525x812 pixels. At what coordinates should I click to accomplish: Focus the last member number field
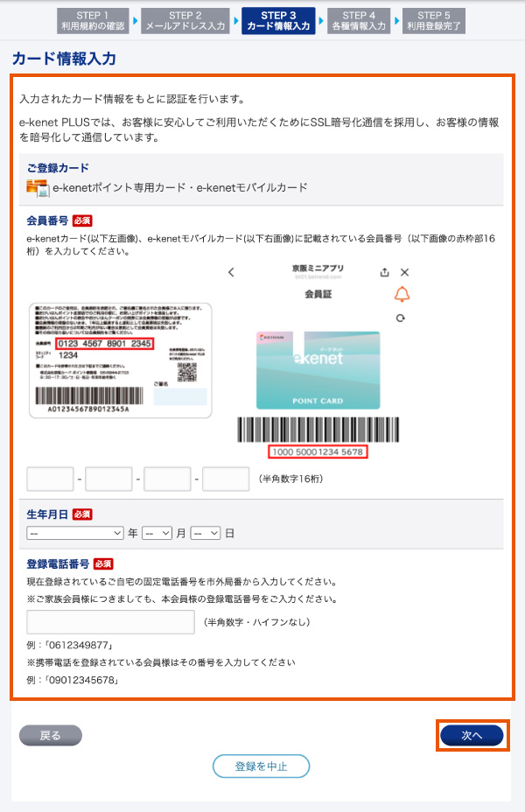tap(226, 479)
